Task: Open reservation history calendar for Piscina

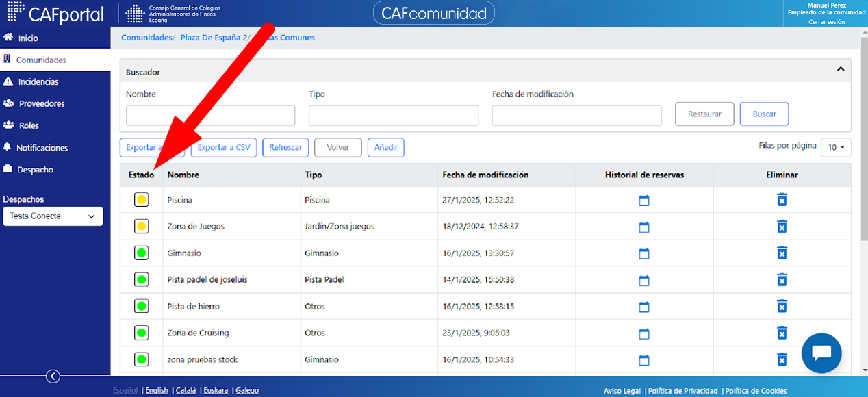Action: (644, 201)
